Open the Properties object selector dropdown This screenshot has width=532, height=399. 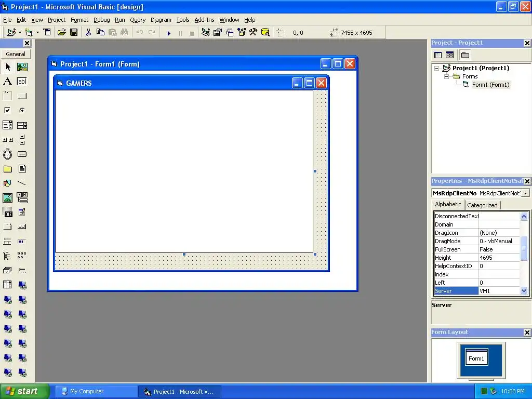(525, 193)
